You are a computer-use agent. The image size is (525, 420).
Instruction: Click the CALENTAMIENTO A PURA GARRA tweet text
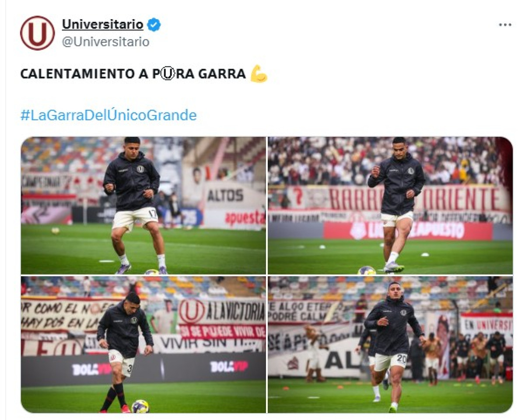133,74
